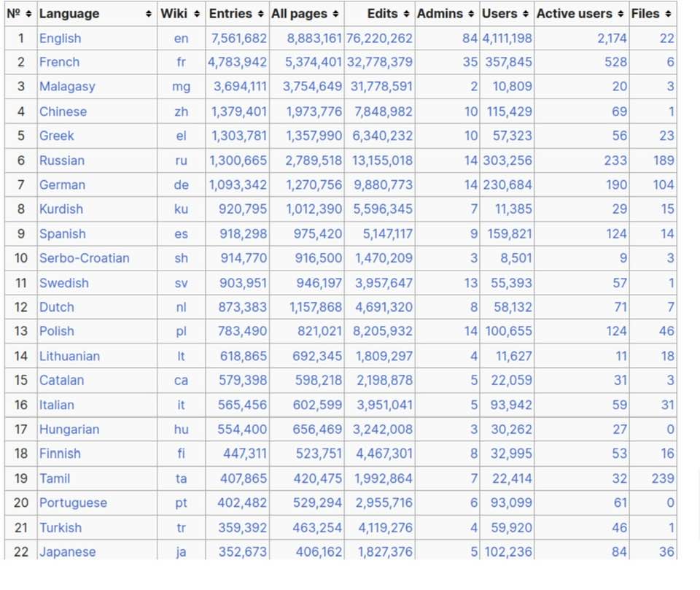The height and width of the screenshot is (590, 700).
Task: Open the Portuguese language link
Action: [x=73, y=503]
